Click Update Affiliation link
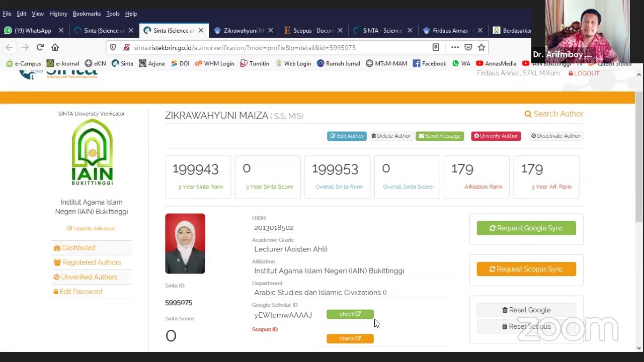Screen dimensions: 644x362 tap(91, 229)
